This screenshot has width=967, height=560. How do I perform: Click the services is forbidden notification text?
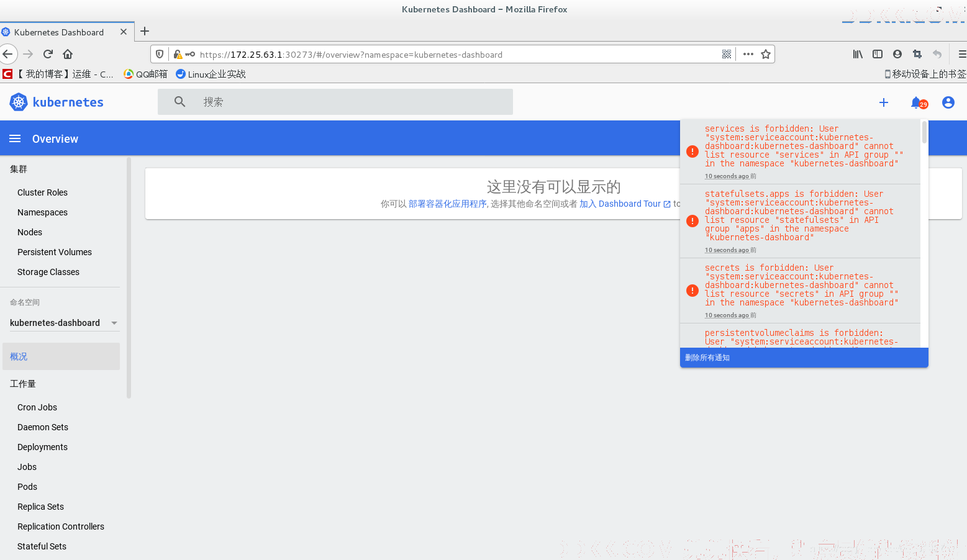click(804, 146)
